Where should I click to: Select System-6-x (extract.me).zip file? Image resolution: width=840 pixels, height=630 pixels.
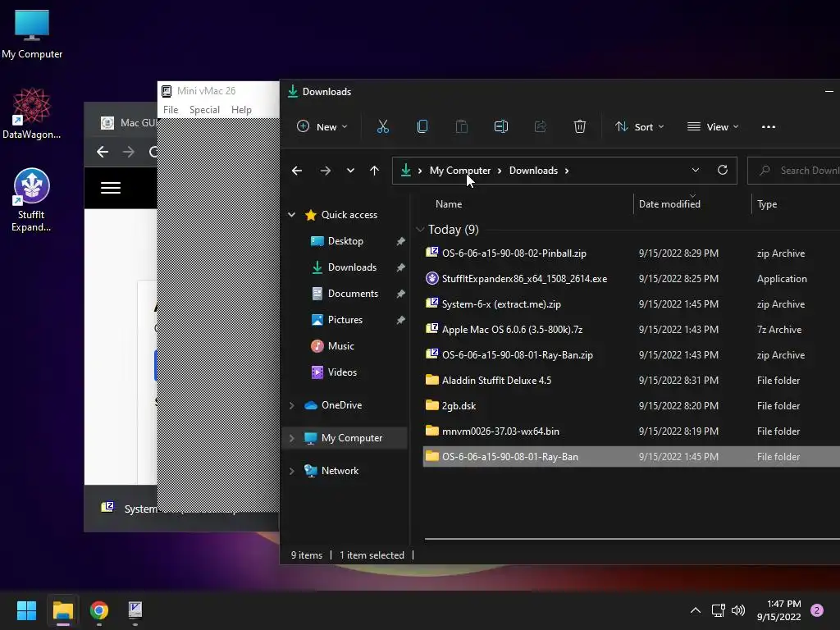[501, 304]
